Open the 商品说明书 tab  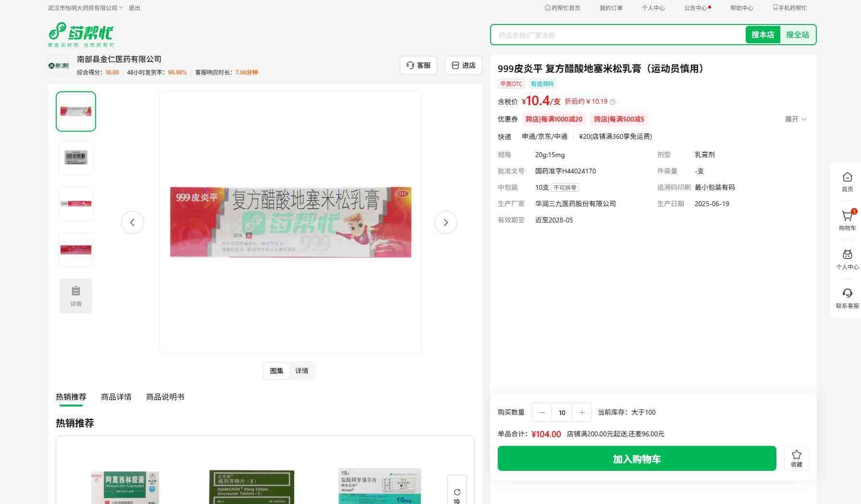165,397
